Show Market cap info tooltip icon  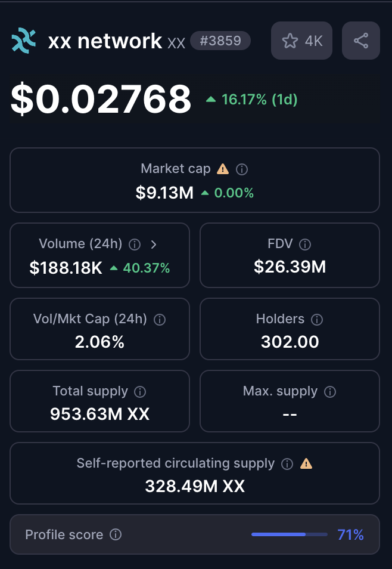click(x=242, y=169)
